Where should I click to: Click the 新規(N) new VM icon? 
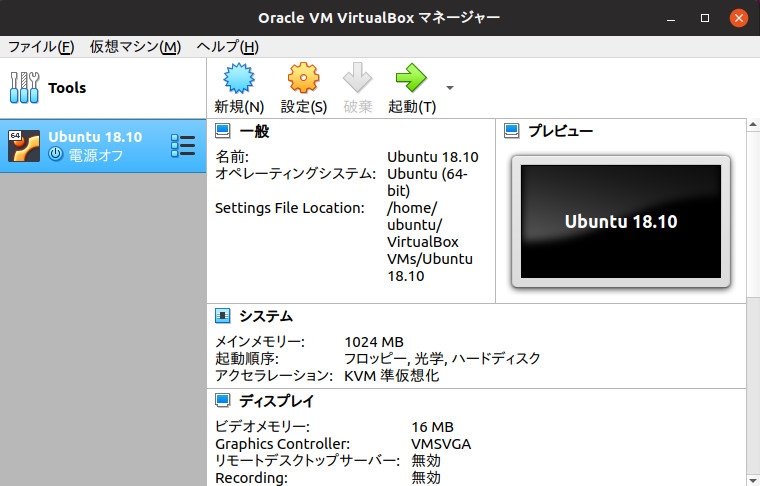238,78
